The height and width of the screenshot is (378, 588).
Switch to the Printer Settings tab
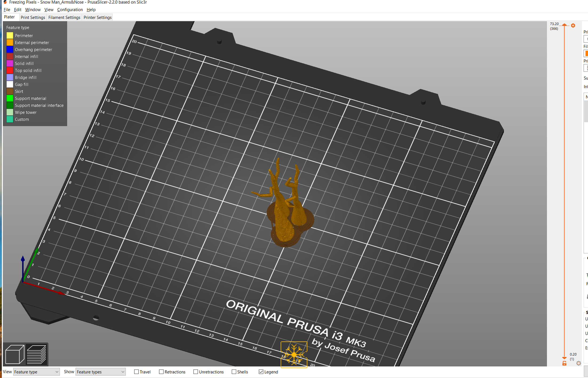[x=98, y=17]
